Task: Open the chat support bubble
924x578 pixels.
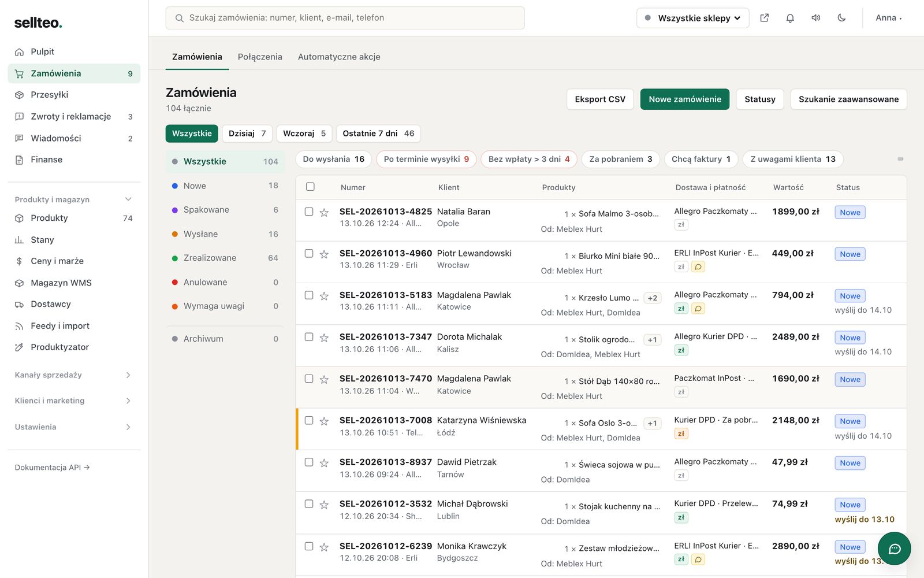Action: (894, 549)
